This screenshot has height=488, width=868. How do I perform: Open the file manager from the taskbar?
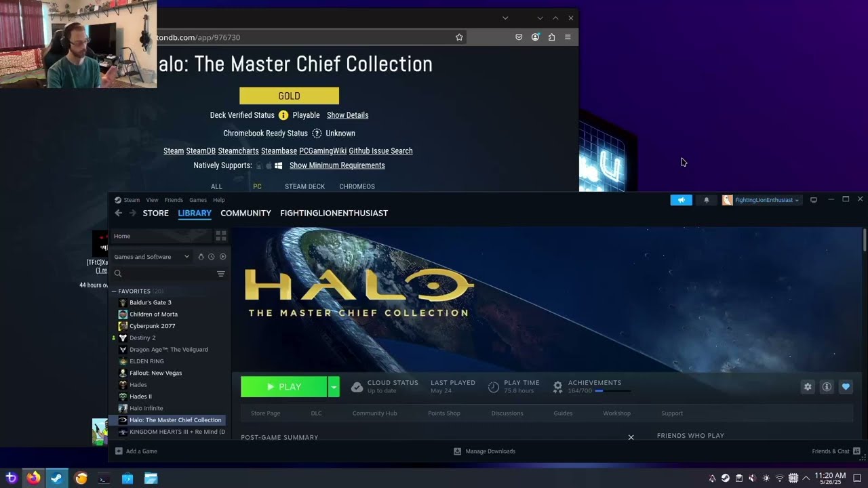tap(151, 479)
